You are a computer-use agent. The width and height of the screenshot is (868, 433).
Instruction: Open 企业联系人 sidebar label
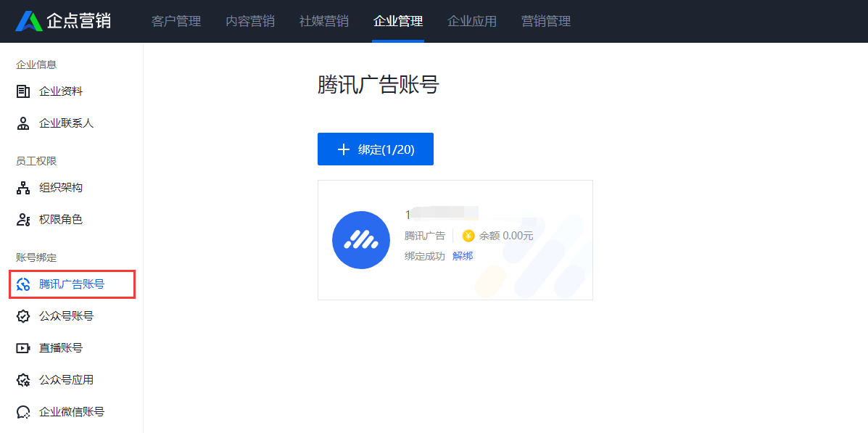coord(67,123)
